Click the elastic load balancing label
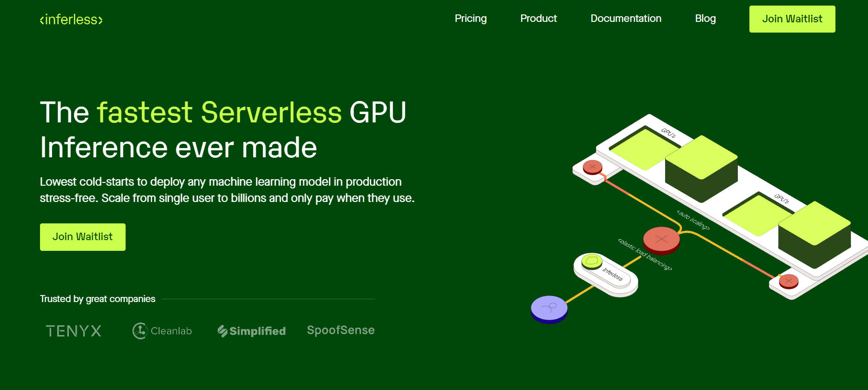 coord(645,254)
